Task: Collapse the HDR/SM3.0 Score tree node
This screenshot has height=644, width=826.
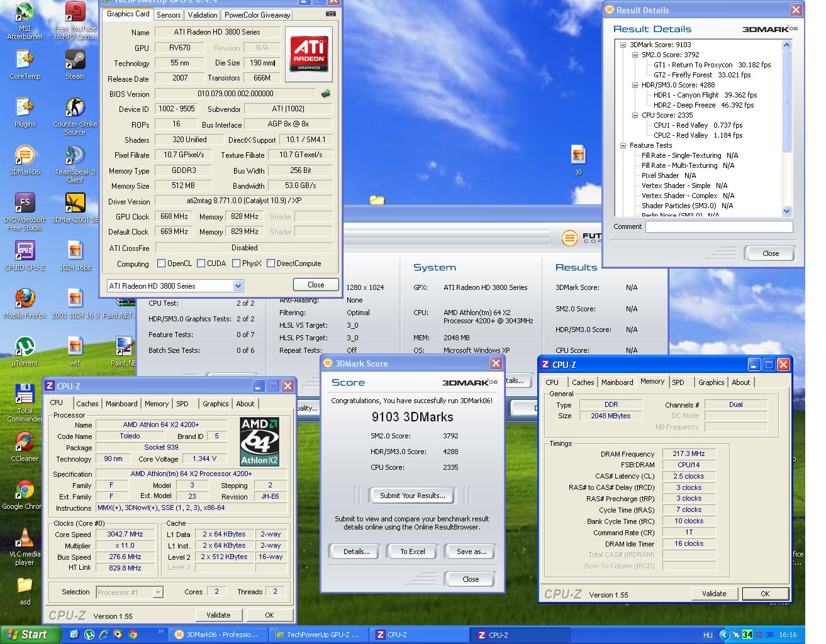Action: tap(635, 85)
